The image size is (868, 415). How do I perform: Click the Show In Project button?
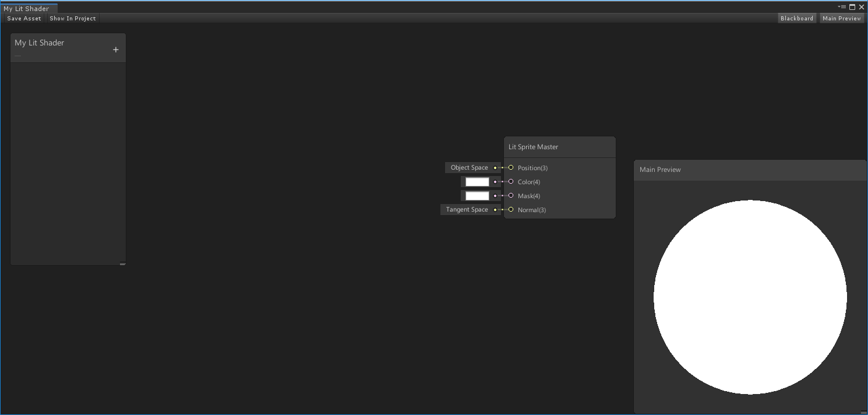click(72, 18)
